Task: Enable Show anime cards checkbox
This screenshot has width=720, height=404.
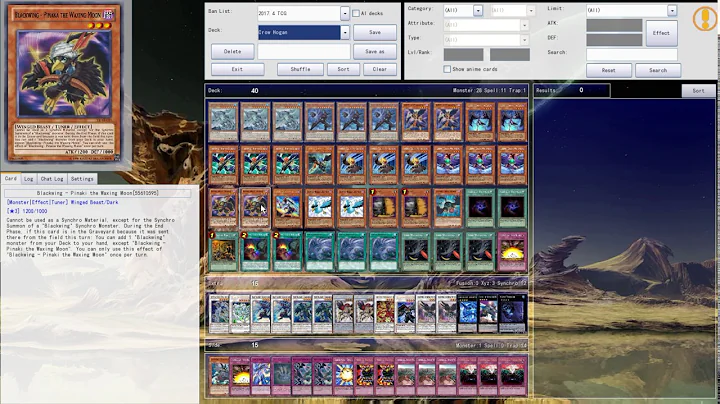Action: (447, 69)
